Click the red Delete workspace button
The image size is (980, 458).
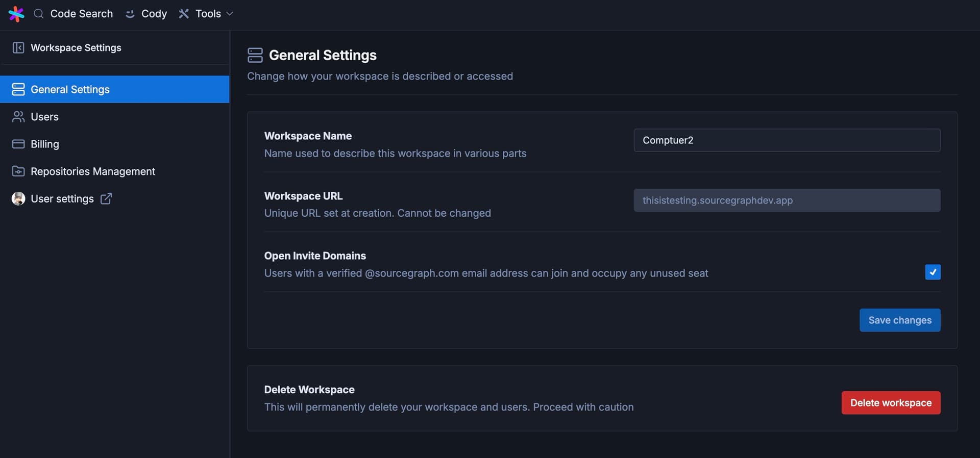pyautogui.click(x=891, y=403)
